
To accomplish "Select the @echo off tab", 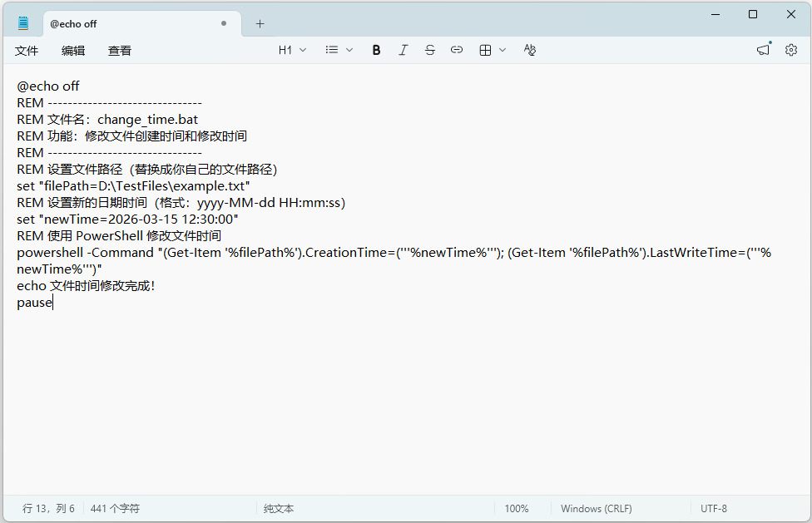I will [x=125, y=24].
